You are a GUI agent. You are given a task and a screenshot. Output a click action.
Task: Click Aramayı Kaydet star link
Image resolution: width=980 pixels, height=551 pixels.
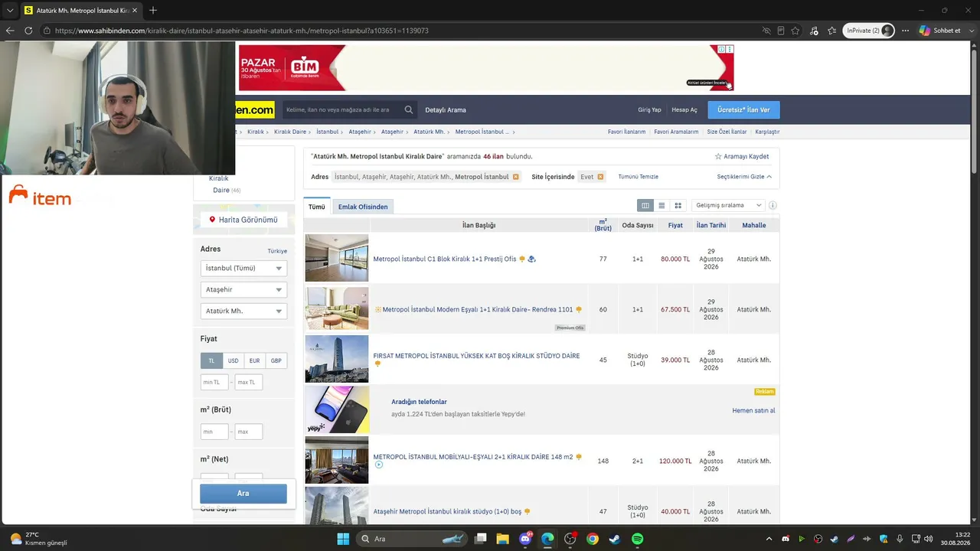[742, 156]
